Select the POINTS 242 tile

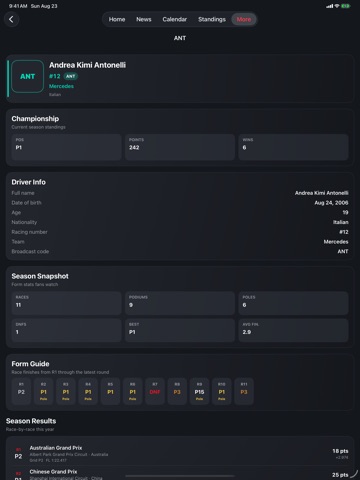180,147
